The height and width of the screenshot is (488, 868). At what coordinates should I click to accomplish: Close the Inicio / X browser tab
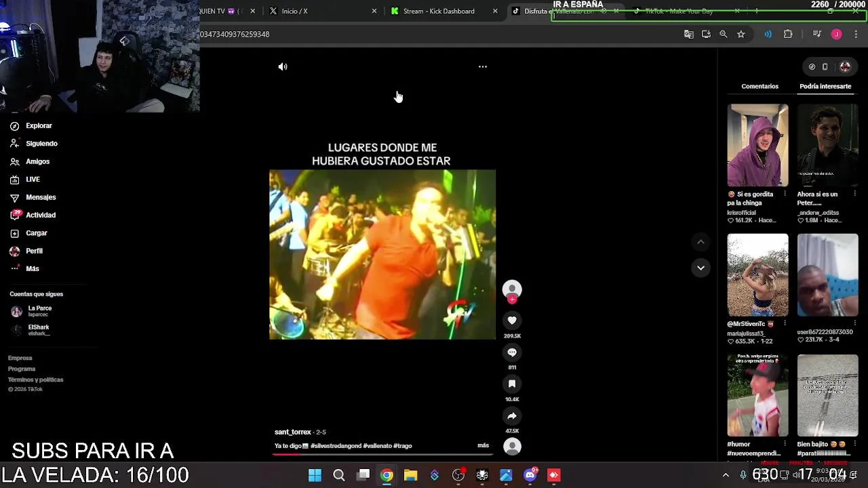[374, 11]
